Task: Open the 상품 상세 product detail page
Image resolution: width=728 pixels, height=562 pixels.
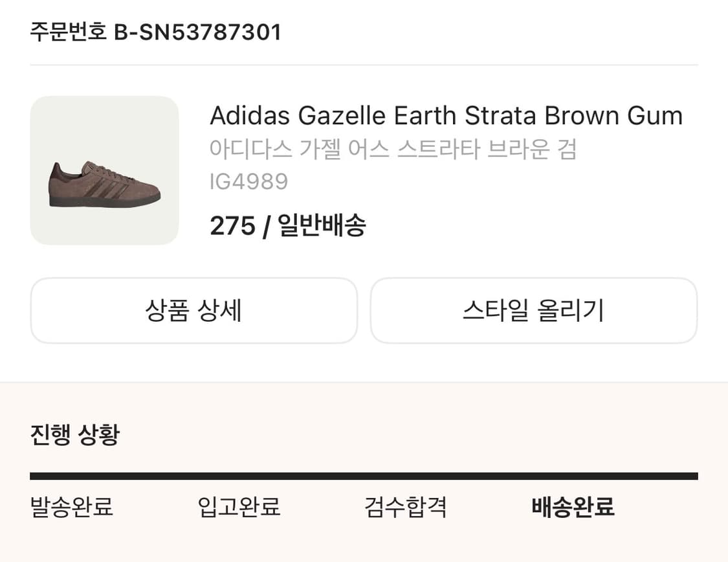Action: tap(193, 311)
